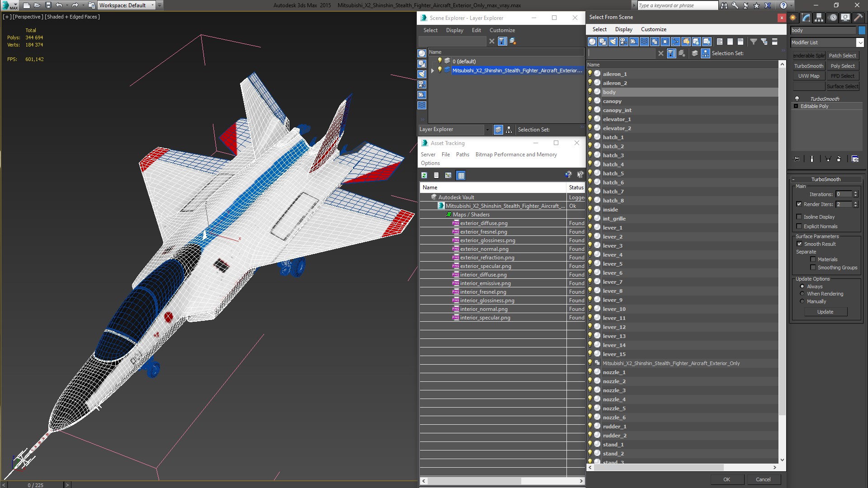Open Select menu in Scene Explorer
This screenshot has height=488, width=868.
point(430,30)
